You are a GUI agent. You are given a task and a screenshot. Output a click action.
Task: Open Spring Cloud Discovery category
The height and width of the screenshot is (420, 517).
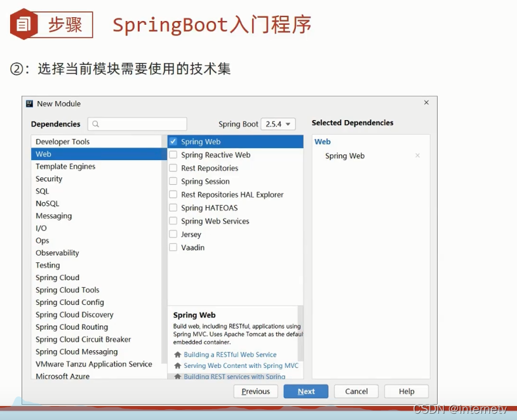click(97, 315)
